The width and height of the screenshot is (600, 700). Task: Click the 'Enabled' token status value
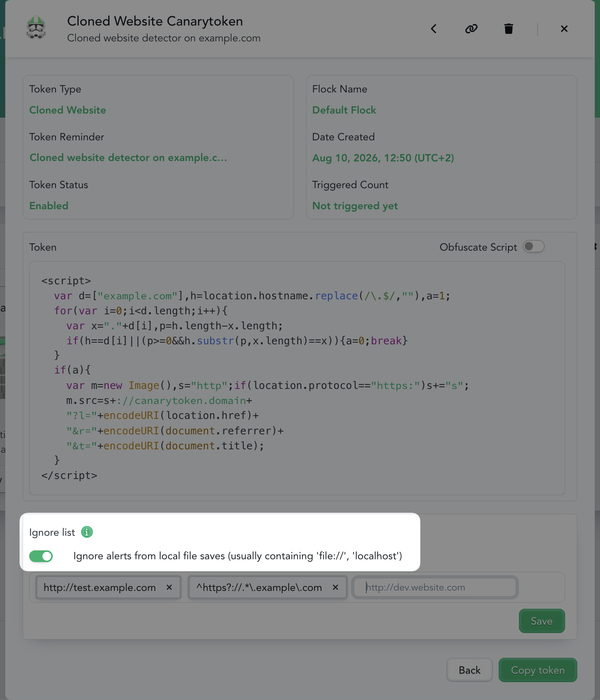pos(49,206)
